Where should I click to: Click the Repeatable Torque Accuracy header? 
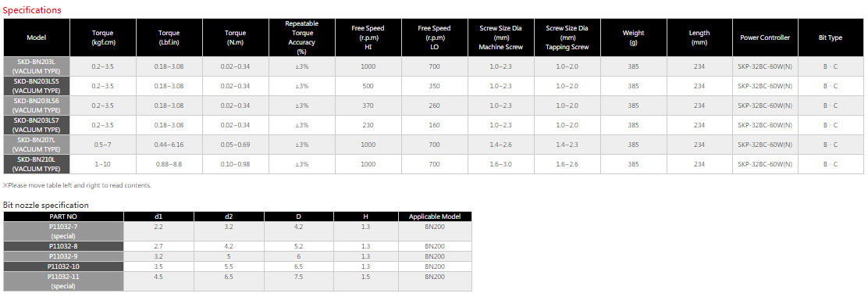[302, 38]
